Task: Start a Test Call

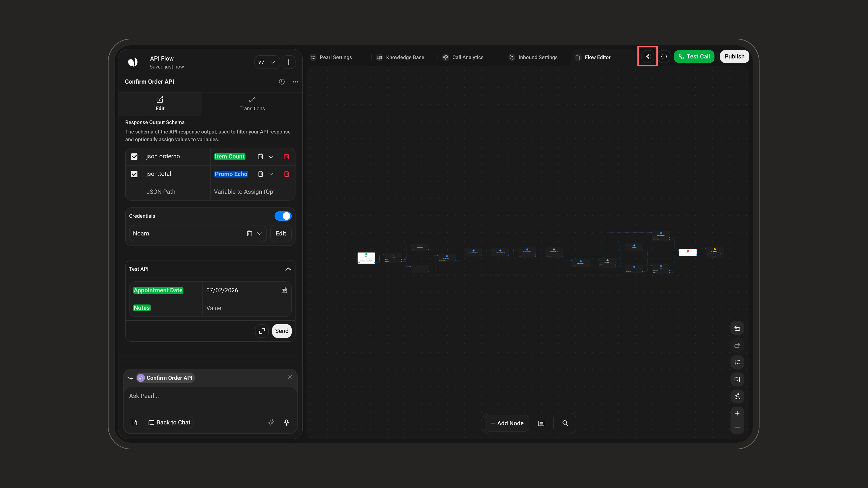Action: click(x=694, y=57)
